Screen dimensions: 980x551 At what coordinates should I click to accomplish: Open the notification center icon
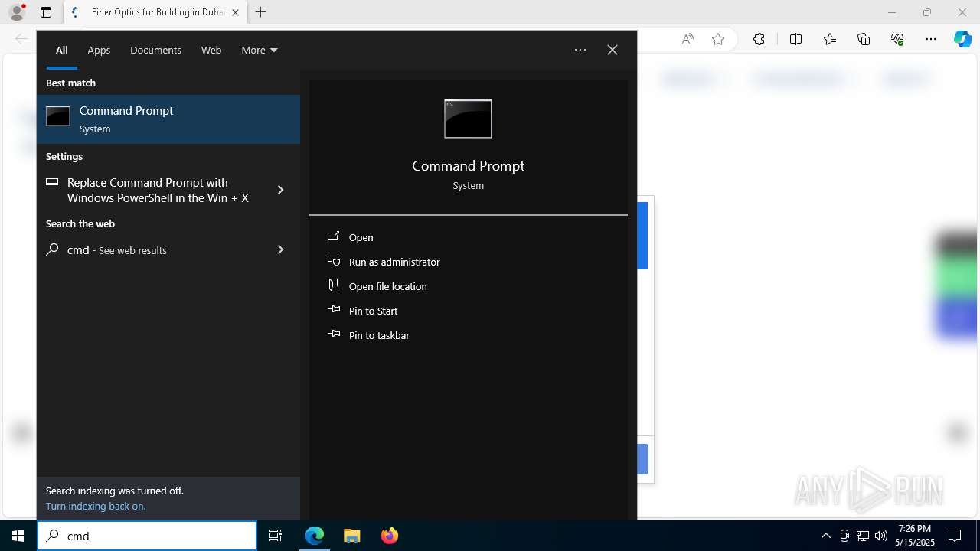coord(955,536)
